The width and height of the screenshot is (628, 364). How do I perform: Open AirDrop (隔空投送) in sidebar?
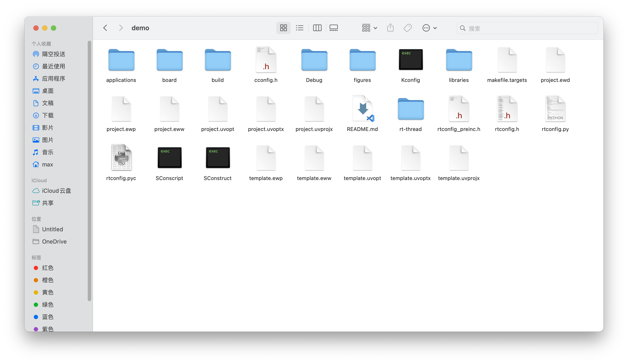(x=53, y=54)
